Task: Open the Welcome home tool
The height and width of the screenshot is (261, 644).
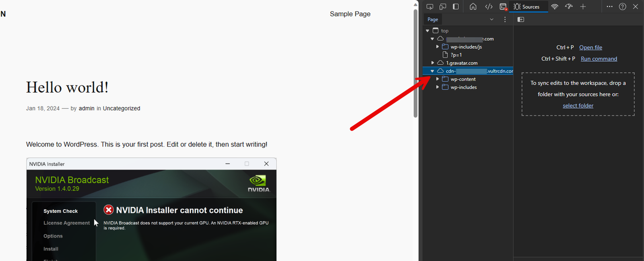Action: click(473, 7)
